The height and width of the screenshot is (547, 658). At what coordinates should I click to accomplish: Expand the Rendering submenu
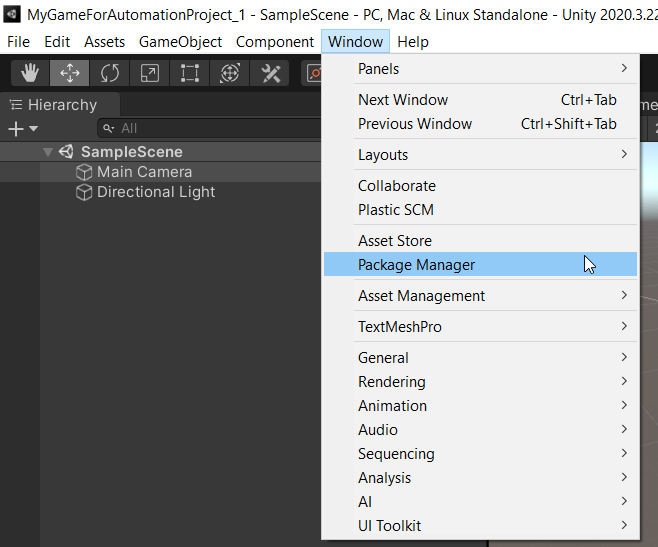coord(480,382)
